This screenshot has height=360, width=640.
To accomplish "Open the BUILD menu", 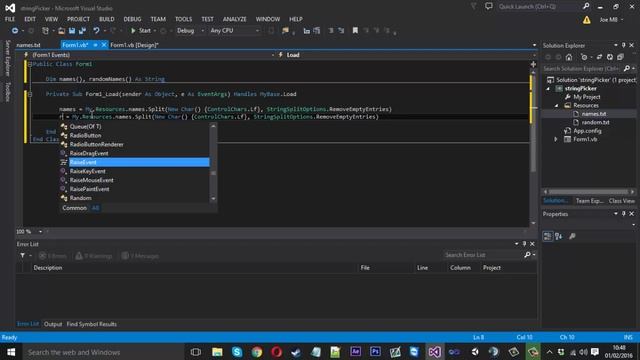I will click(107, 19).
